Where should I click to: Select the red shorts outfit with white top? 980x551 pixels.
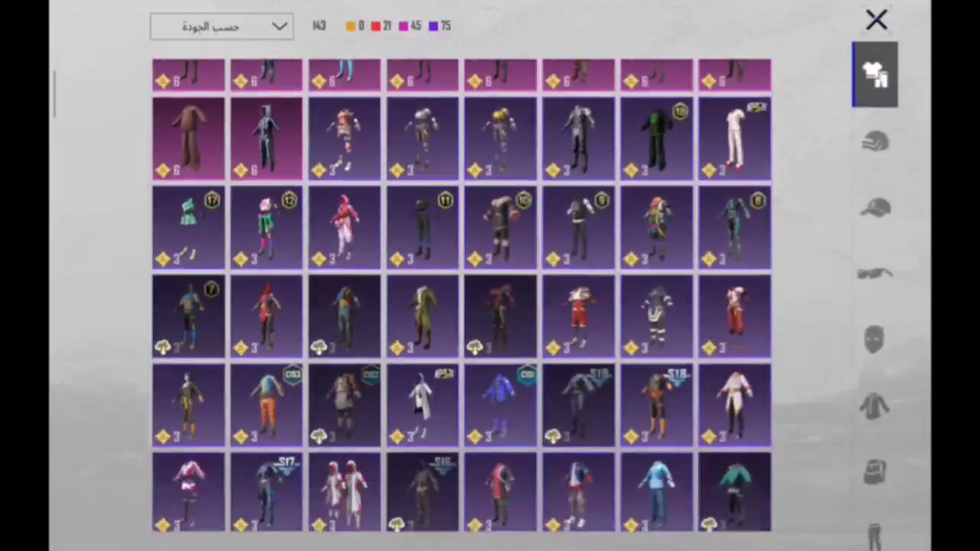[579, 316]
